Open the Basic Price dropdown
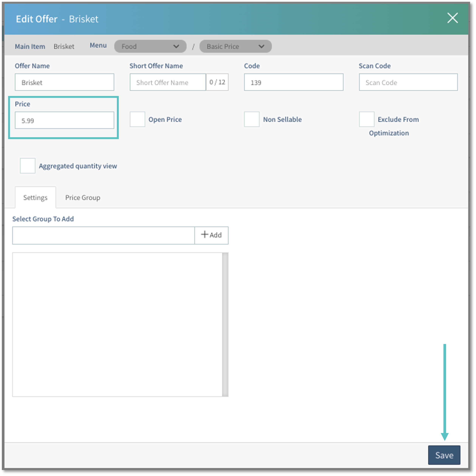476x476 pixels. 235,46
